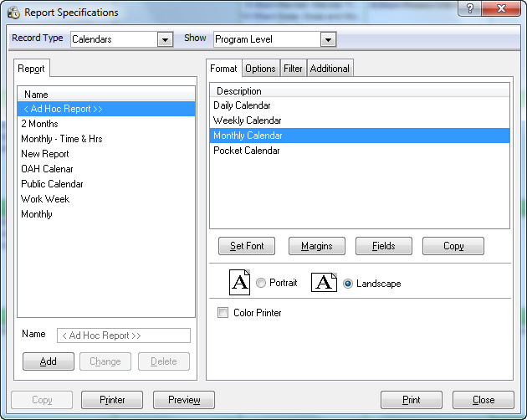527x420 pixels.
Task: Open the Show dropdown arrow
Action: click(328, 39)
